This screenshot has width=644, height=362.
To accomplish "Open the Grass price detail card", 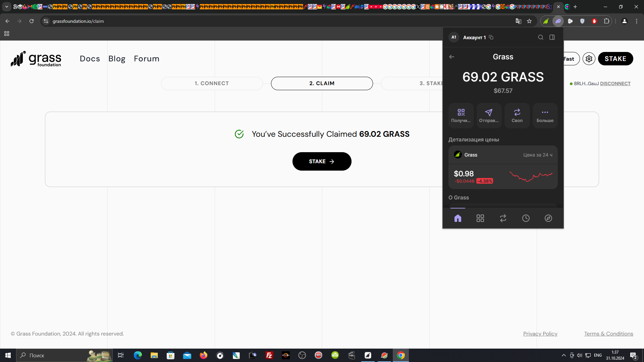I will [503, 167].
